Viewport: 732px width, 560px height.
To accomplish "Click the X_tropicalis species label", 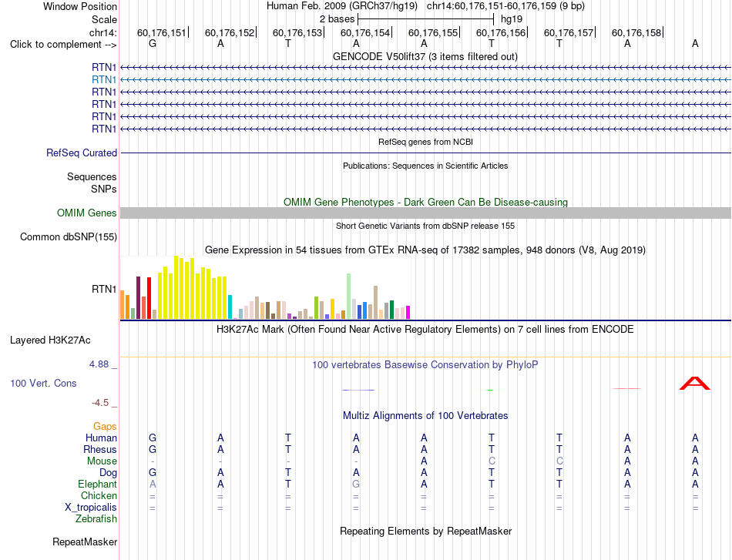I will coord(91,508).
